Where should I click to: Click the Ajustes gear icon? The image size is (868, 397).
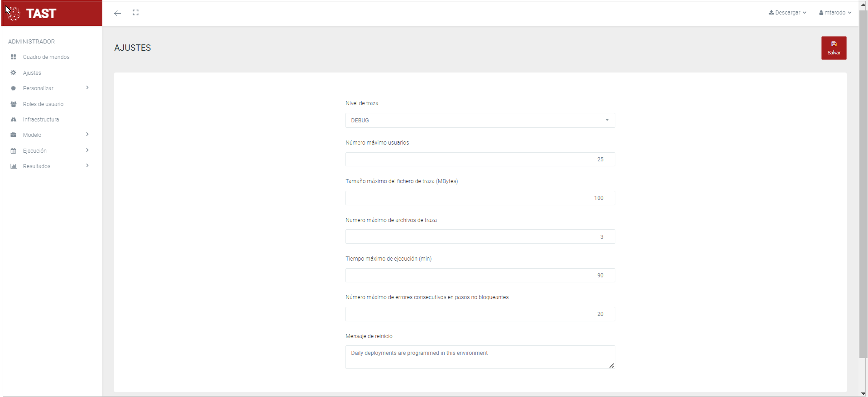coord(14,73)
